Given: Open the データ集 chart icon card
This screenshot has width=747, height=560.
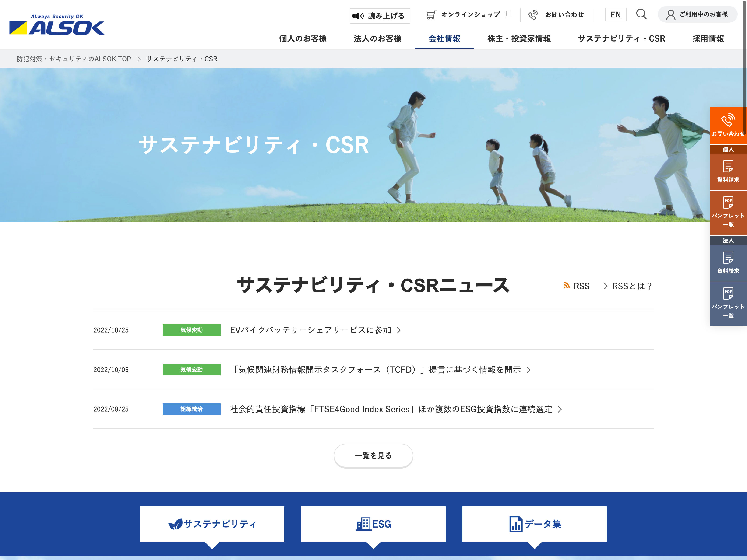Looking at the screenshot, I should 534,524.
